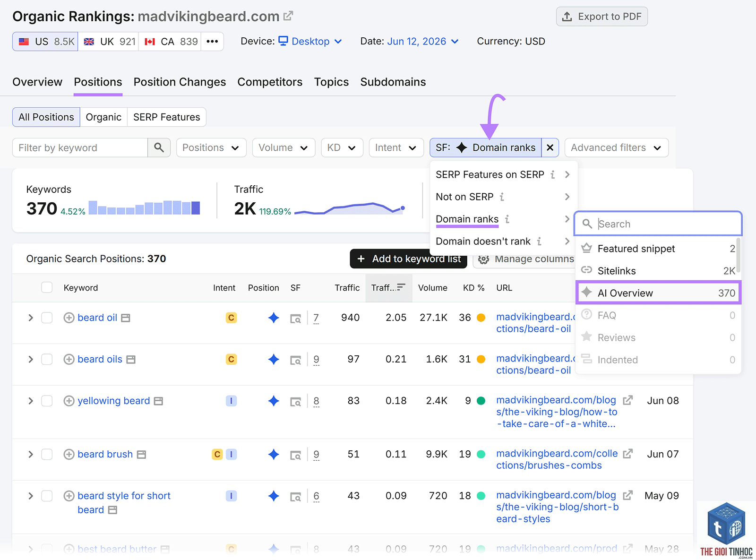Click the keyword filter search magnifier button
This screenshot has height=560, width=756.
tap(159, 147)
